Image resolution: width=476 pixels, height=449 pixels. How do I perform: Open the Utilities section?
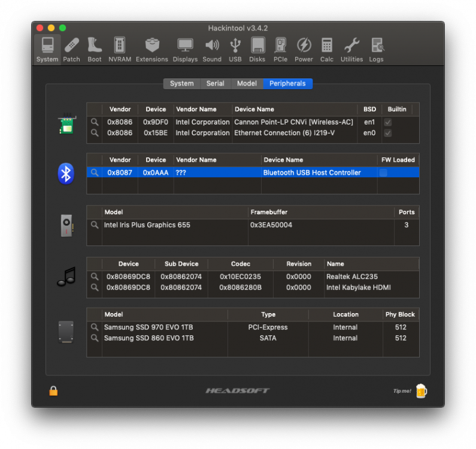pos(351,50)
